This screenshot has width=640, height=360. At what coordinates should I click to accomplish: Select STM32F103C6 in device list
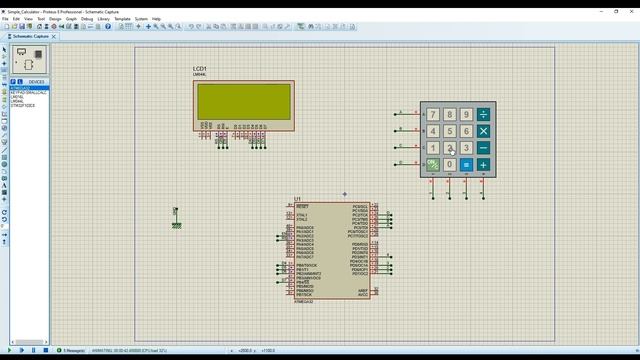[x=23, y=105]
